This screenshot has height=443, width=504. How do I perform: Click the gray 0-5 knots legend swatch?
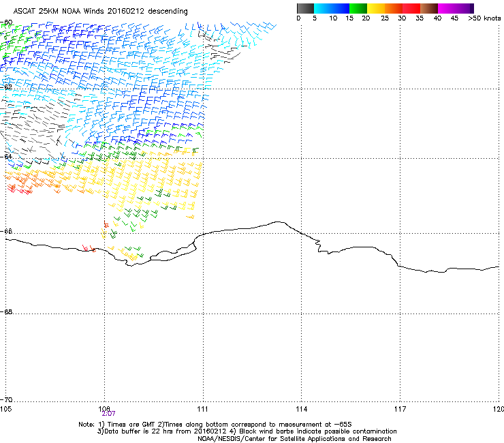[305, 8]
